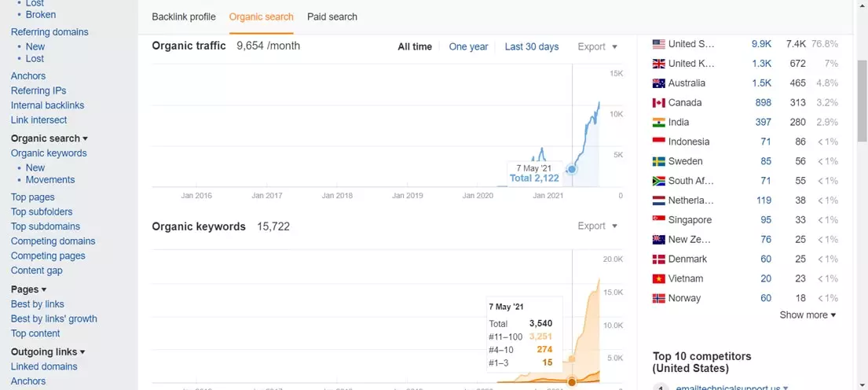
Task: Click the 7 May '21 traffic chart marker
Action: [572, 169]
